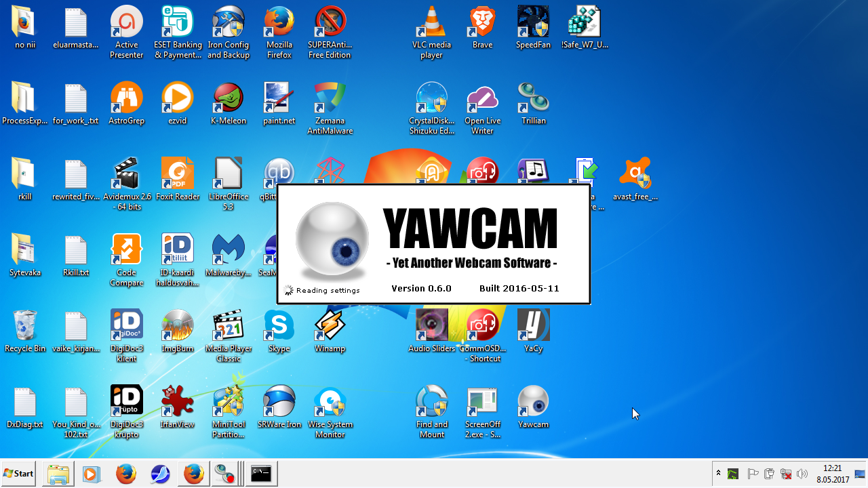The width and height of the screenshot is (868, 488).
Task: Select SUPERAntiSpyware Free Edition icon
Action: [330, 33]
